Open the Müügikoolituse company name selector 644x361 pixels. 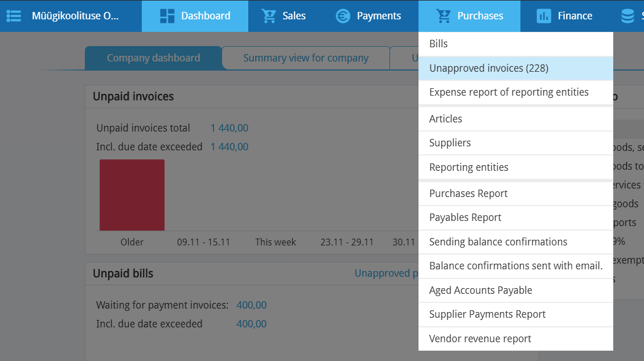pyautogui.click(x=75, y=15)
